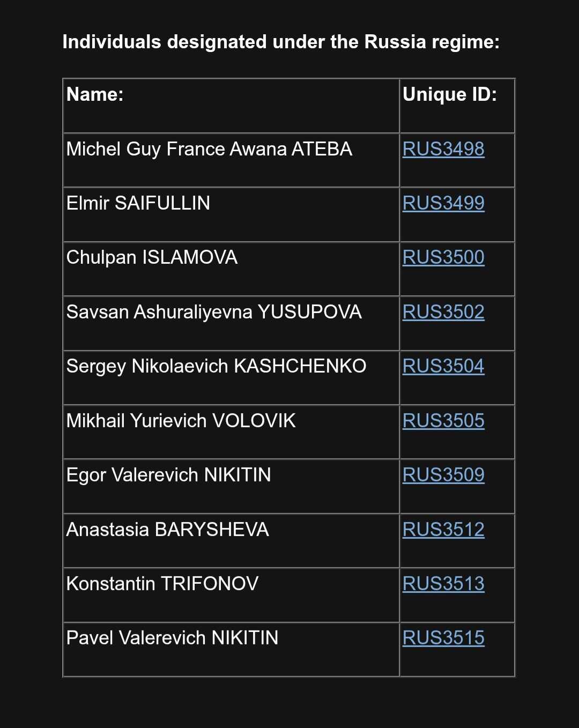Open the RUS3505 link for Volovik
This screenshot has height=728, width=579.
click(x=443, y=421)
